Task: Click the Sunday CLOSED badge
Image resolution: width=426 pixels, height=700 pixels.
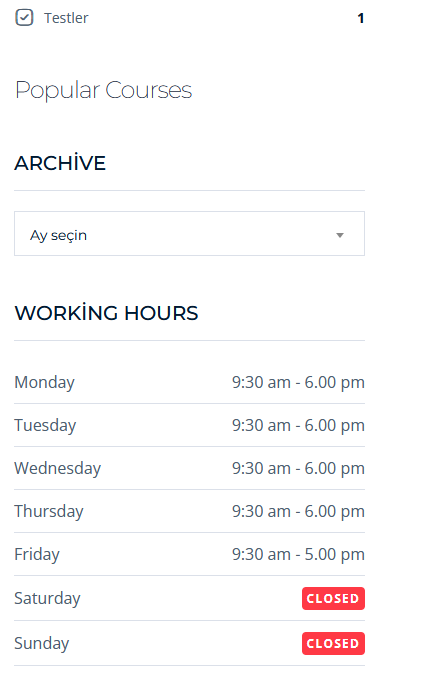Action: click(x=333, y=643)
